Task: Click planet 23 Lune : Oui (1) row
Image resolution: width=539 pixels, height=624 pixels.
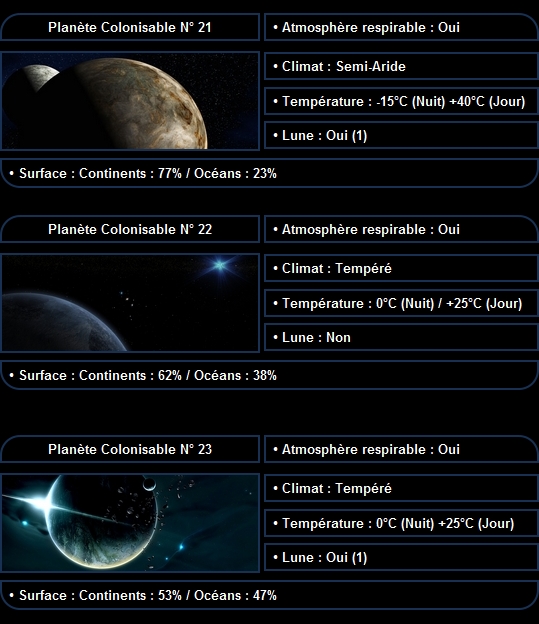Action: pos(401,558)
